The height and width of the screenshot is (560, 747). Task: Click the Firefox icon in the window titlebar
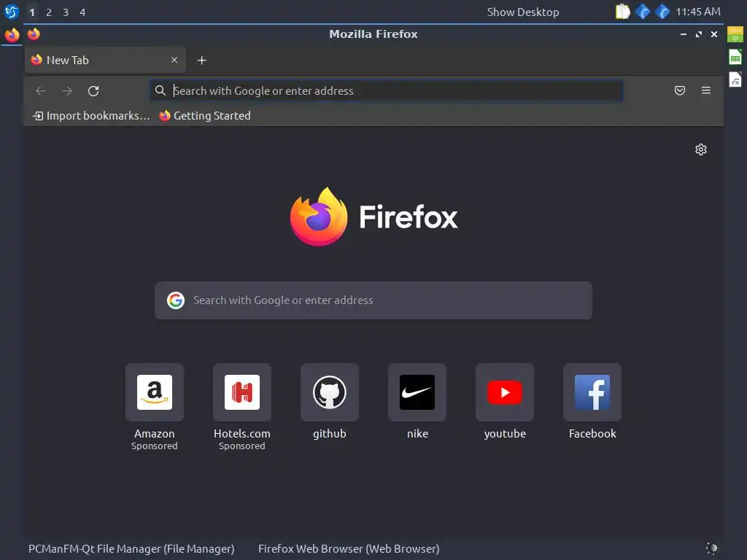click(x=34, y=34)
